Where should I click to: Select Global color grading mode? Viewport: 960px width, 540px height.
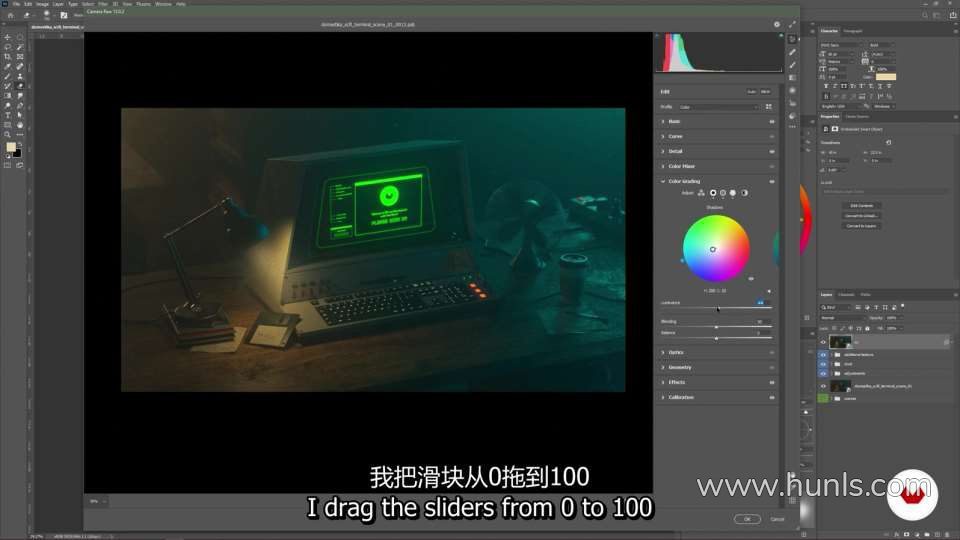(x=744, y=193)
